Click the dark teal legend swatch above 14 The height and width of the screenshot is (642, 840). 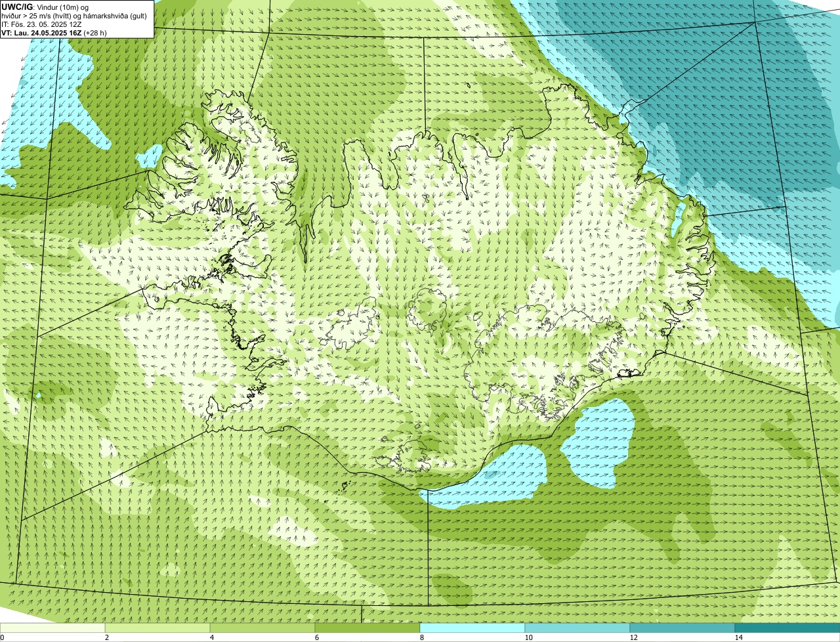click(x=787, y=628)
